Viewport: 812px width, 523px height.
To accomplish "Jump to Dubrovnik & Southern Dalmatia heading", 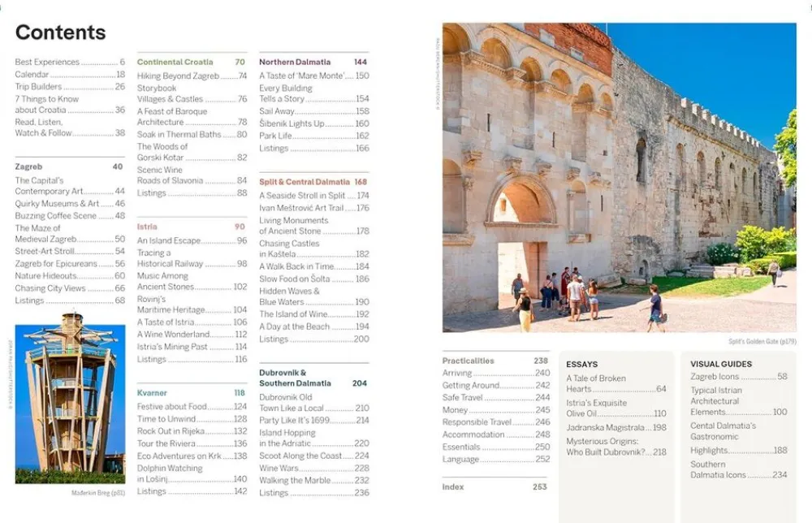I will pyautogui.click(x=295, y=378).
